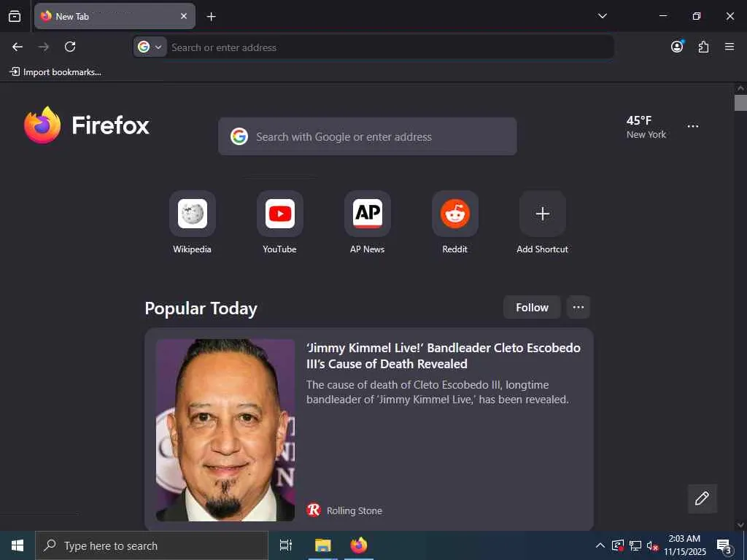Image resolution: width=747 pixels, height=560 pixels.
Task: Close the New Tab tab
Action: [183, 16]
